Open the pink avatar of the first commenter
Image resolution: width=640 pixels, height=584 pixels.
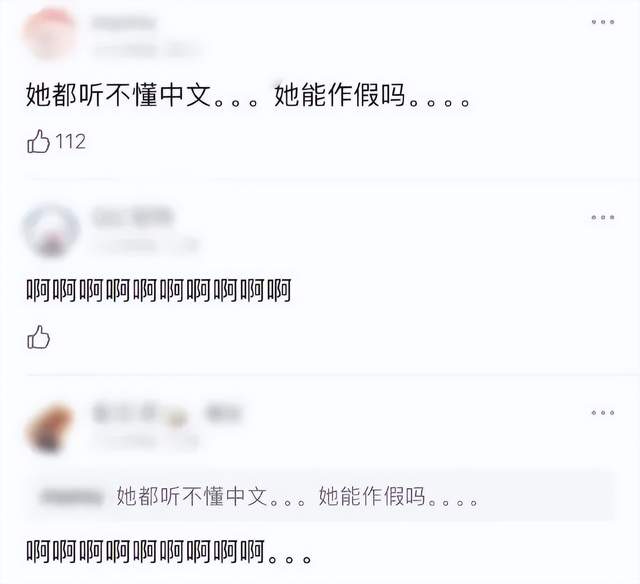50,33
